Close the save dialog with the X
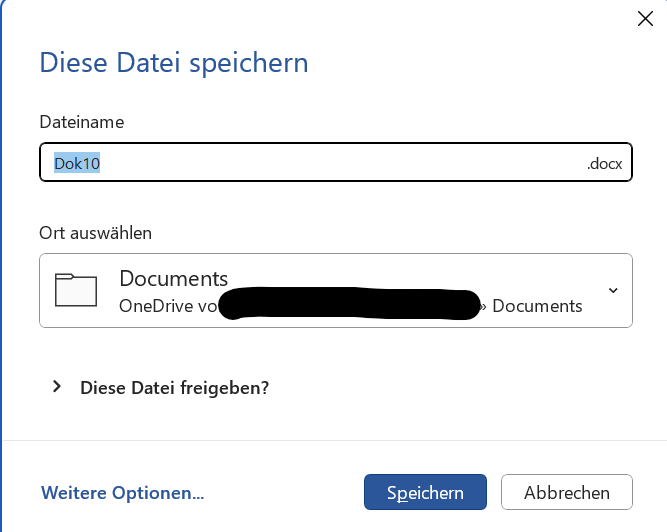This screenshot has width=667, height=532. click(646, 18)
